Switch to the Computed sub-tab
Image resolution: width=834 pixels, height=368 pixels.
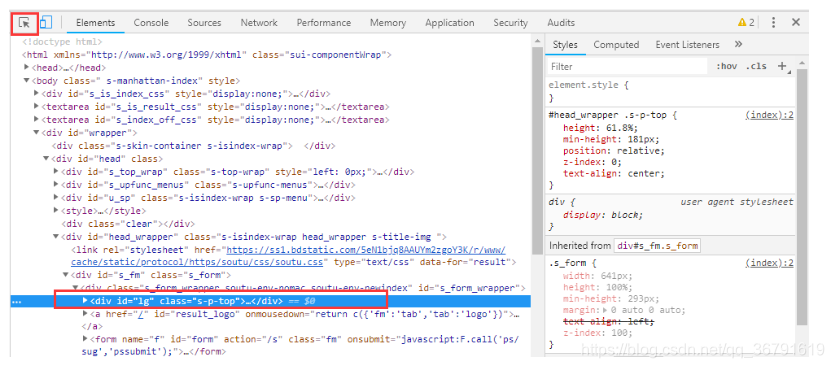coord(616,45)
